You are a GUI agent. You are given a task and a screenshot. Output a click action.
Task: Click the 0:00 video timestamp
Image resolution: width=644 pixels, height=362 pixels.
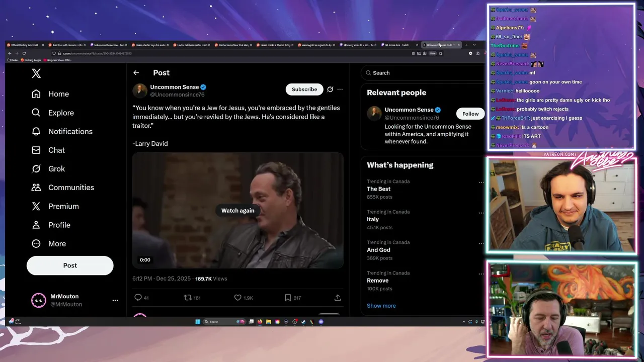point(145,260)
